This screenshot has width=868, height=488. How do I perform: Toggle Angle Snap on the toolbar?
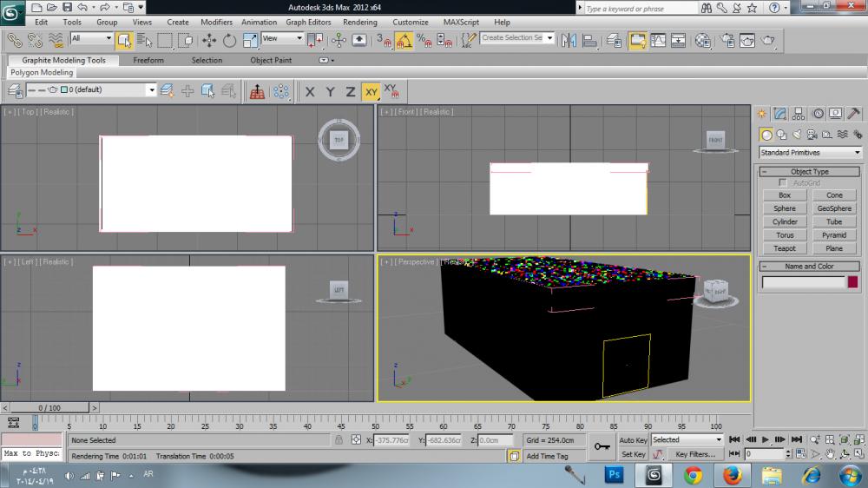[x=404, y=40]
